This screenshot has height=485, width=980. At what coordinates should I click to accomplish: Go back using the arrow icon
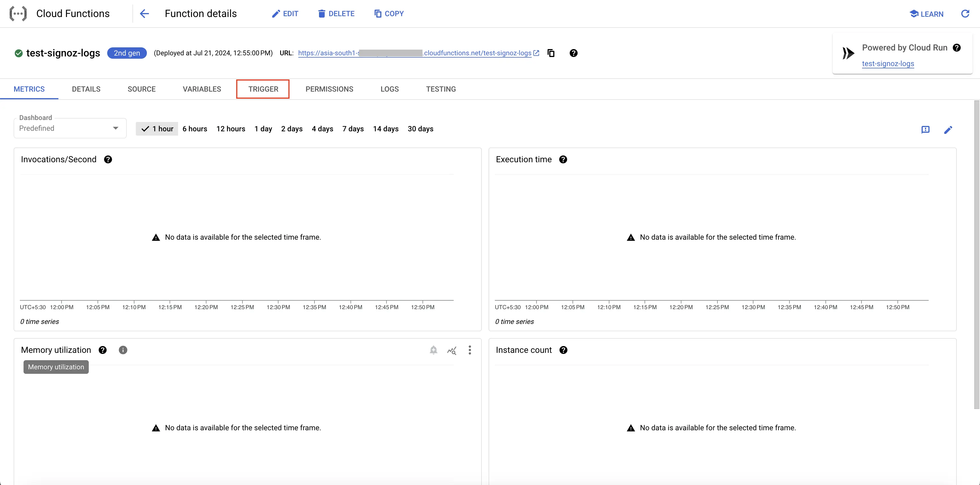click(144, 14)
